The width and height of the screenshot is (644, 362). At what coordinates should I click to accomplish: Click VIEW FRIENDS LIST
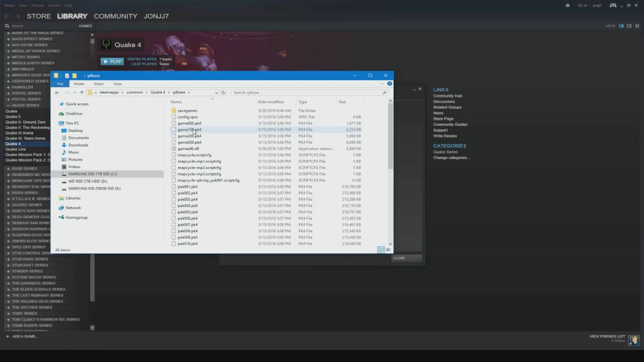pos(607,336)
